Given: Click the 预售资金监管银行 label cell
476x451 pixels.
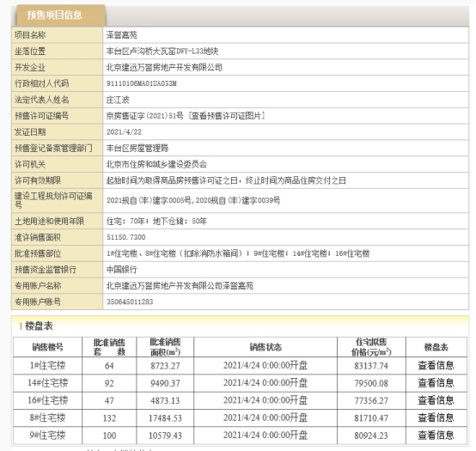Looking at the screenshot, I should pyautogui.click(x=57, y=270).
